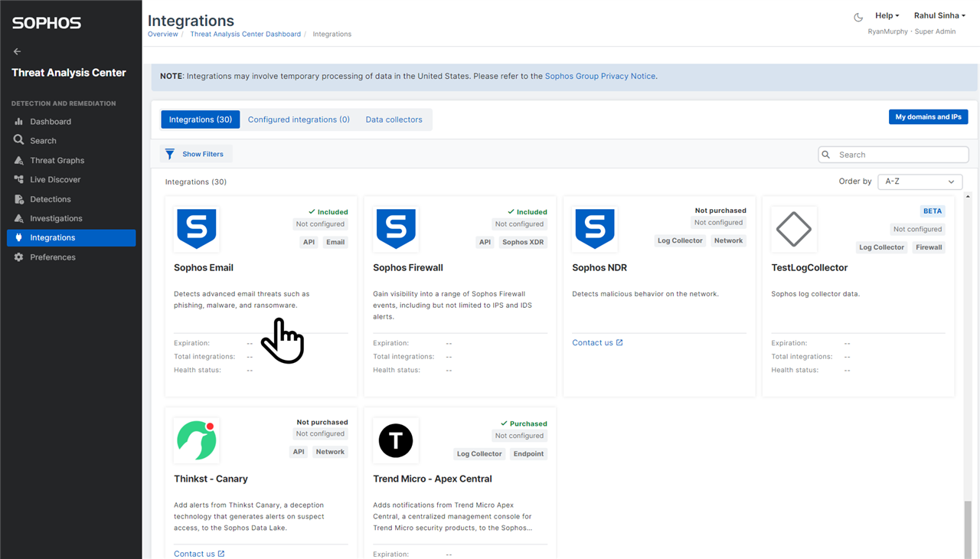Click Not configured badge on Sophos Firewall
Image resolution: width=980 pixels, height=559 pixels.
pyautogui.click(x=519, y=224)
